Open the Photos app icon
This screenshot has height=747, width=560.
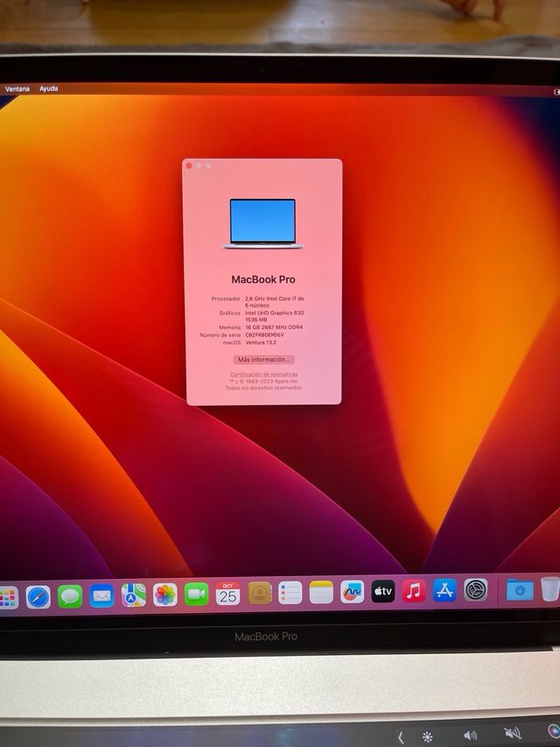click(165, 595)
